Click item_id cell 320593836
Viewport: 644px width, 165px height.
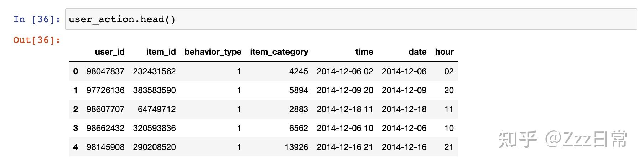[x=154, y=128]
